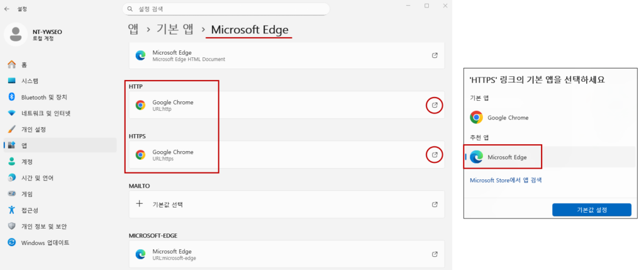This screenshot has width=644, height=270.
Task: Open Microsoft Store에서 앱 검색 link
Action: tap(506, 180)
